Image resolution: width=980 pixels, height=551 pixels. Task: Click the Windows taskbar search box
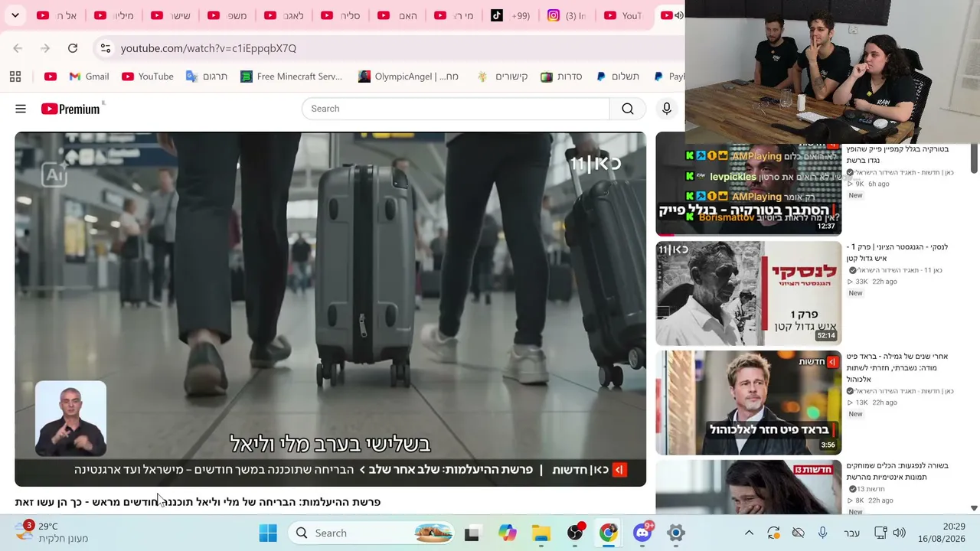tap(372, 533)
